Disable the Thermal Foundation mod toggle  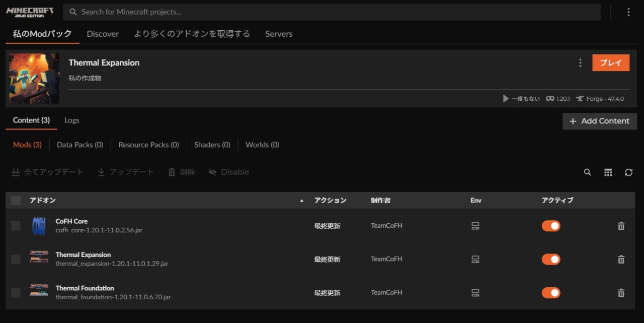551,293
